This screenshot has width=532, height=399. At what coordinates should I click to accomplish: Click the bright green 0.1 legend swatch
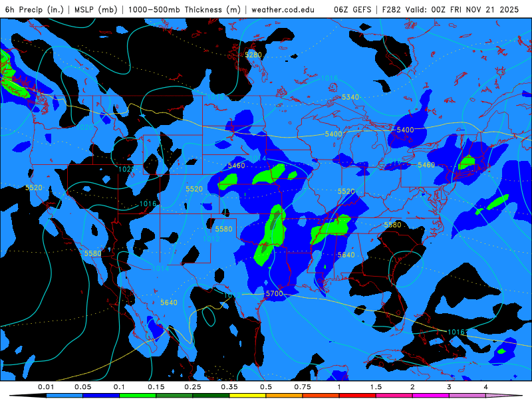[138, 396]
